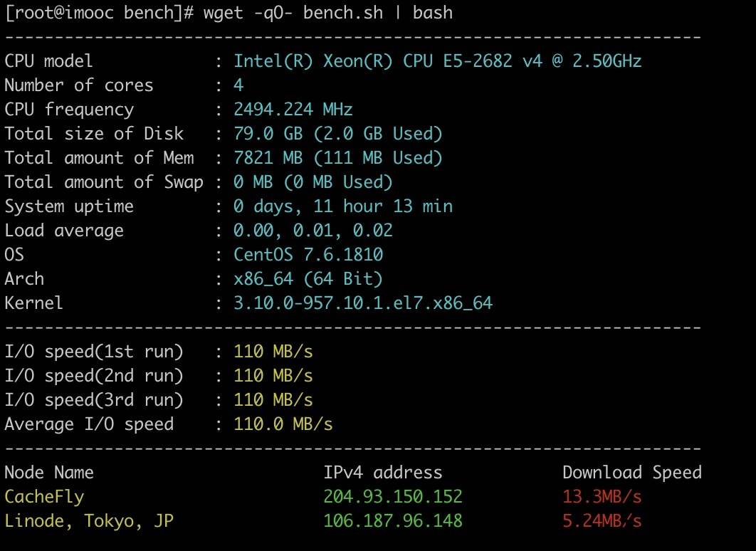Click IP address 106.187.96.148
Screen dimensions: 756x551
click(392, 521)
